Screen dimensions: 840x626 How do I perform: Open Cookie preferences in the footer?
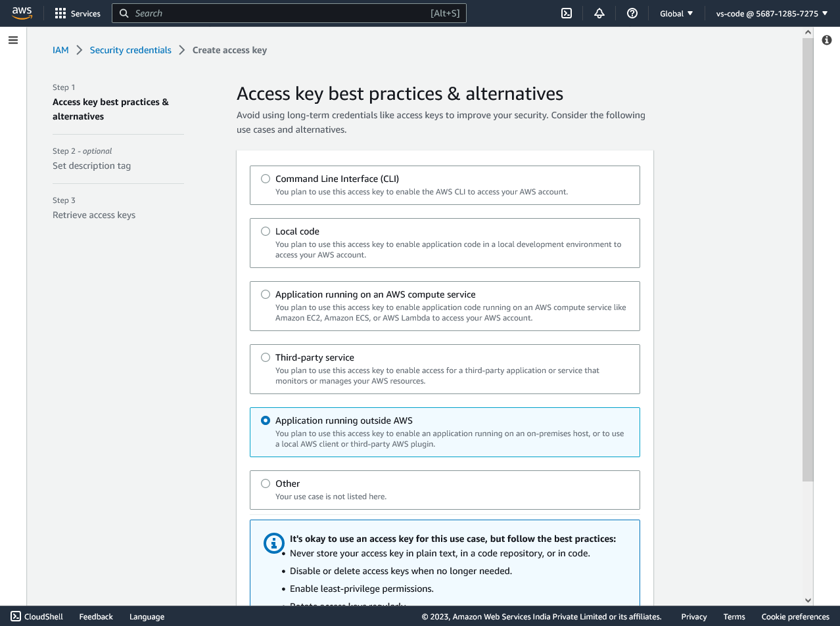point(795,617)
